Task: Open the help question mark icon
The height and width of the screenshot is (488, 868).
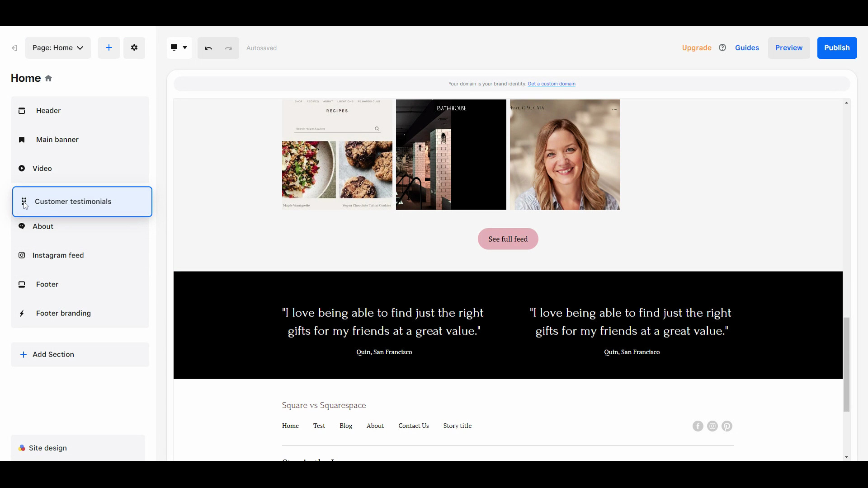Action: point(722,47)
